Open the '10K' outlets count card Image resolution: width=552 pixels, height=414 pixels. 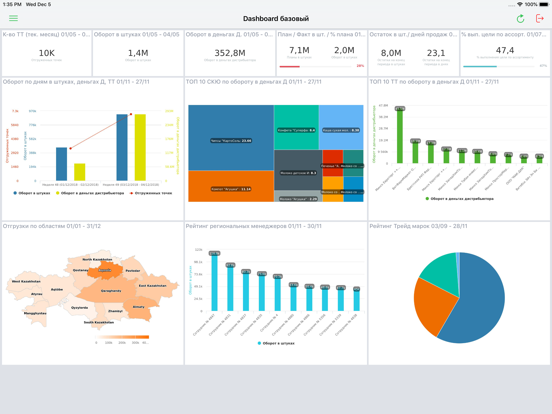click(46, 53)
